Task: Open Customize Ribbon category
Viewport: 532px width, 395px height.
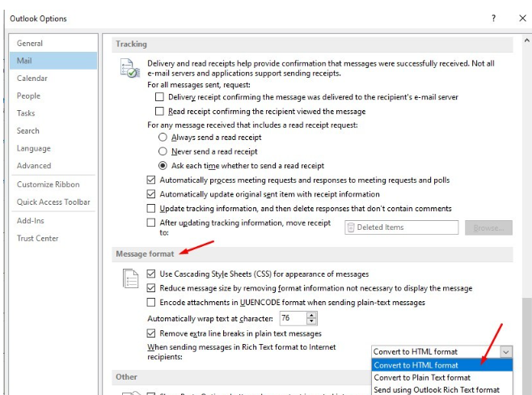Action: coord(53,185)
